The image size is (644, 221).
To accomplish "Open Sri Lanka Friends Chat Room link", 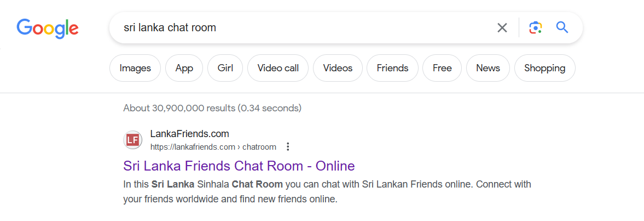I will tap(239, 166).
